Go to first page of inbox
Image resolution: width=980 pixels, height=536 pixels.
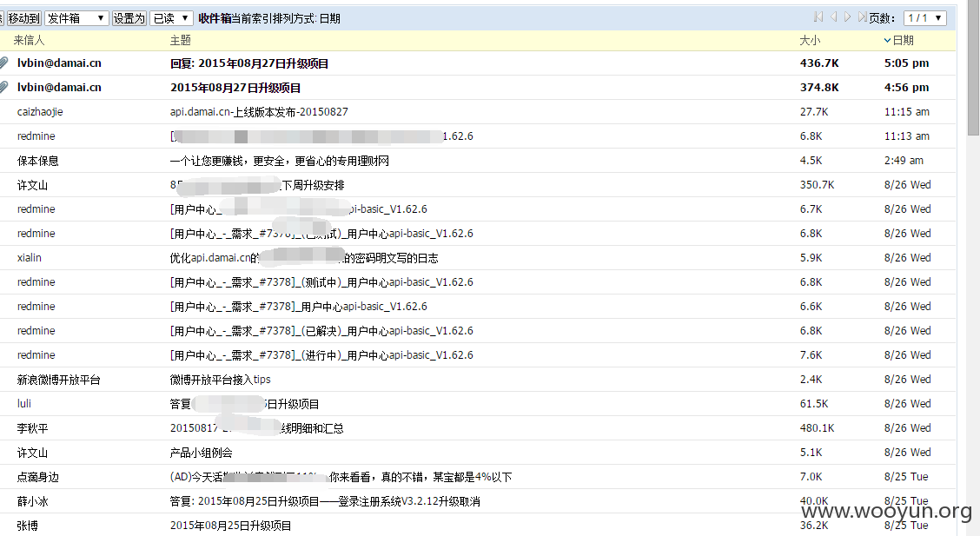(818, 17)
